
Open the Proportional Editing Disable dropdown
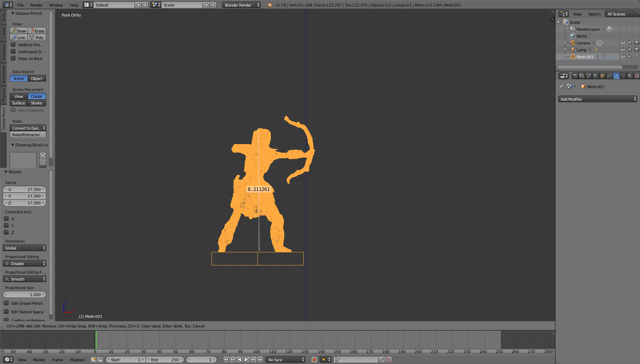tap(24, 263)
